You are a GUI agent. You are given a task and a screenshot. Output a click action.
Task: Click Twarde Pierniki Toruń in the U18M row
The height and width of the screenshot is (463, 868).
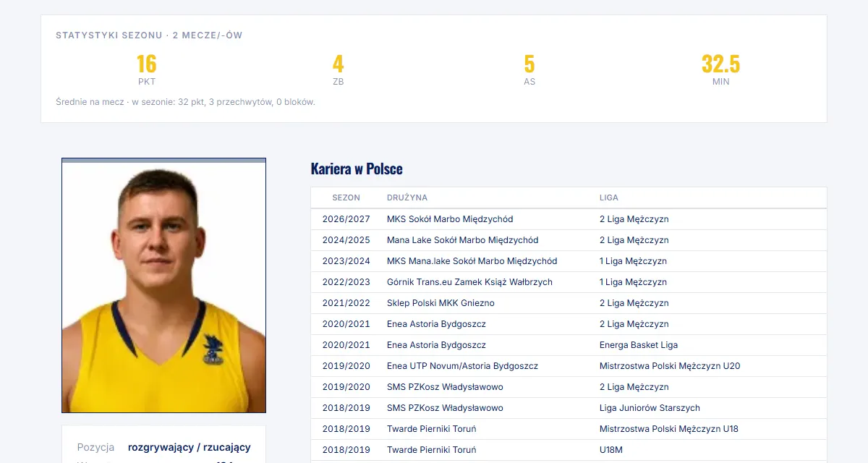coord(432,450)
